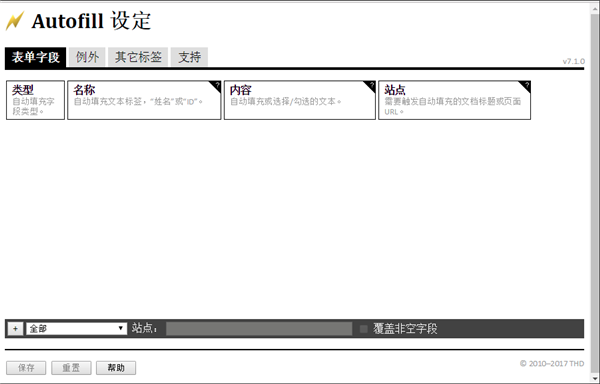Image resolution: width=600 pixels, height=384 pixels.
Task: Click the 内容 column header
Action: (x=300, y=100)
